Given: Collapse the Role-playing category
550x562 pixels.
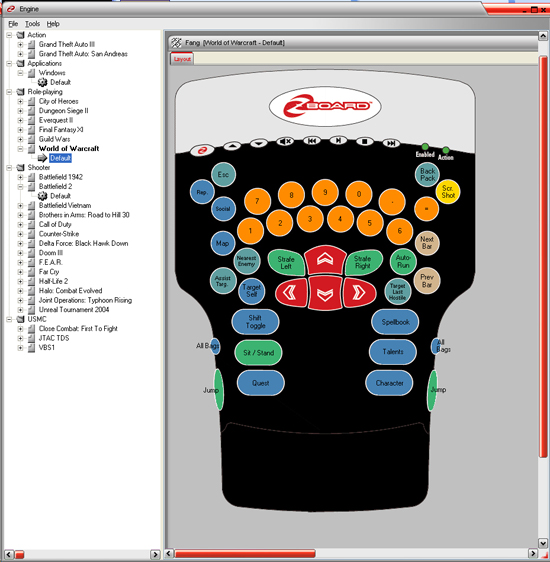Looking at the screenshot, I should pos(9,92).
